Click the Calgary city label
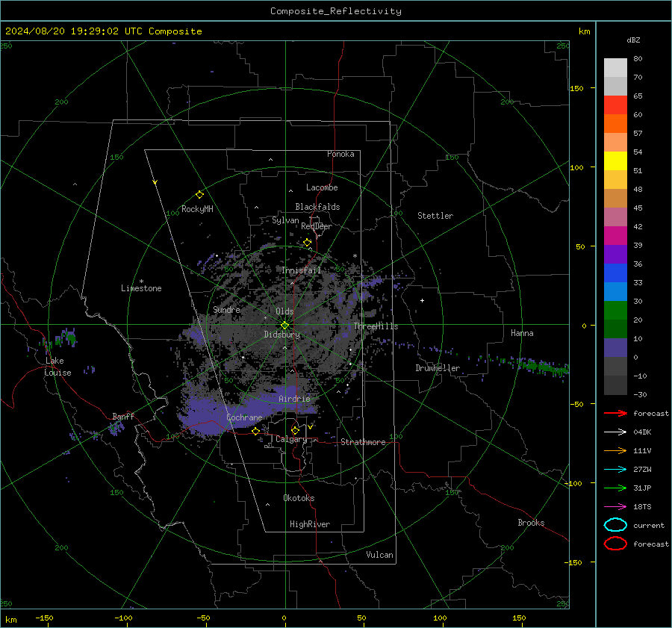The height and width of the screenshot is (628, 672). click(x=291, y=439)
